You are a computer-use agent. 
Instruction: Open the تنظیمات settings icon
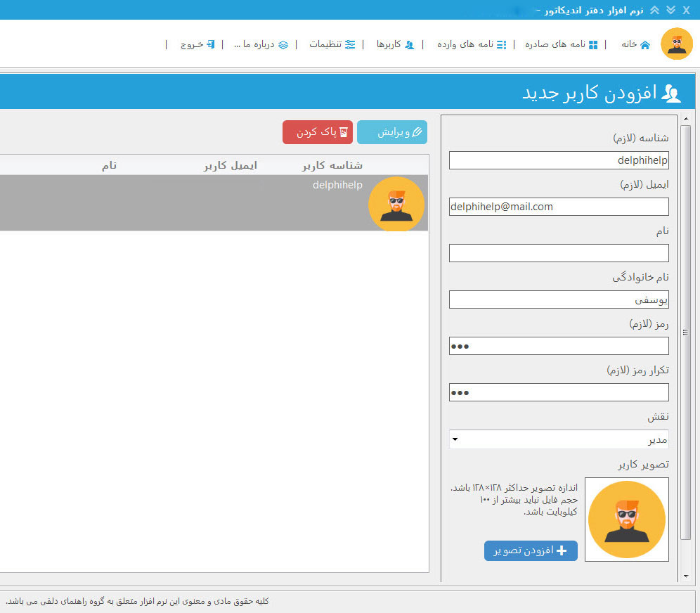tap(350, 44)
